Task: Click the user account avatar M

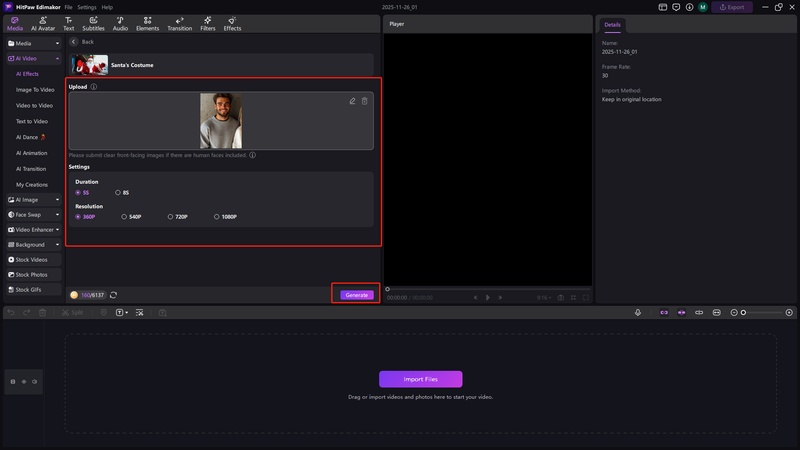Action: tap(703, 7)
